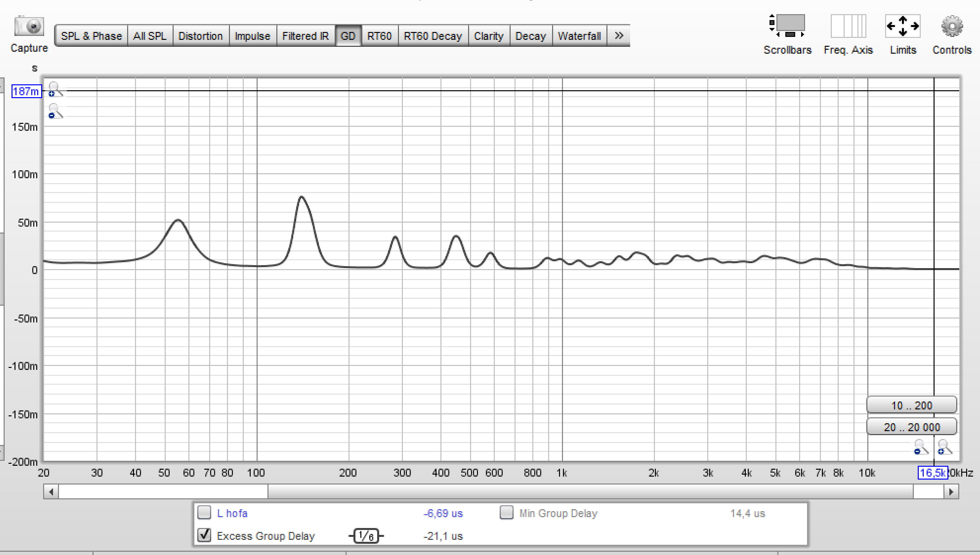The height and width of the screenshot is (555, 980).
Task: Switch to the All SPL tab
Action: click(150, 36)
